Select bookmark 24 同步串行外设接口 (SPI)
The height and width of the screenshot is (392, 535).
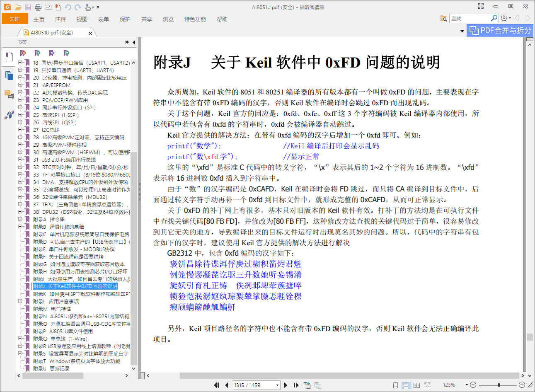tap(64, 107)
